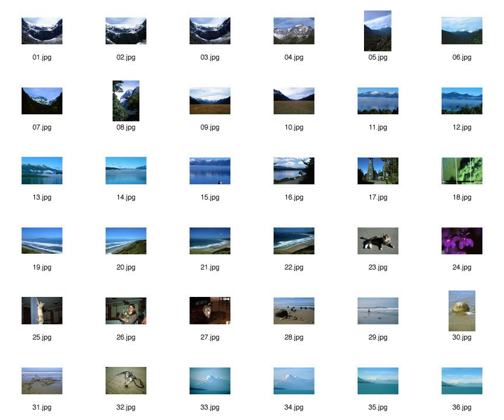Open the 26.jpg photo of a person
Viewport: 504px width, 420px height.
pos(126,311)
